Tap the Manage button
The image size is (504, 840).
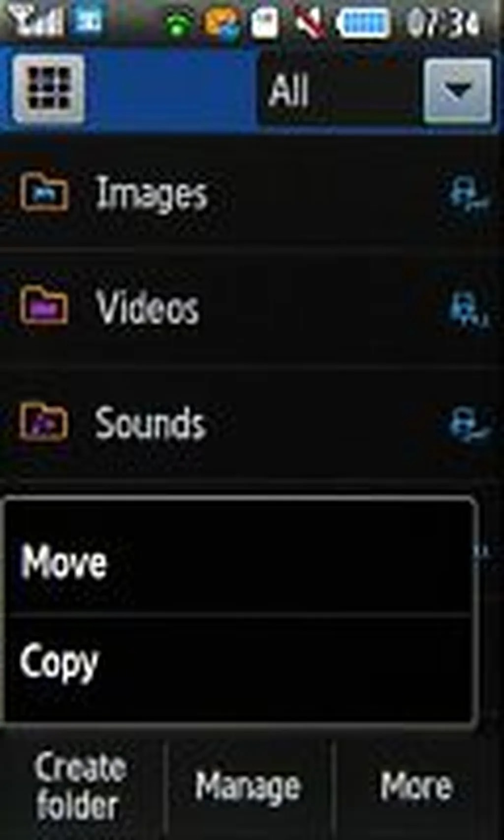click(x=248, y=786)
